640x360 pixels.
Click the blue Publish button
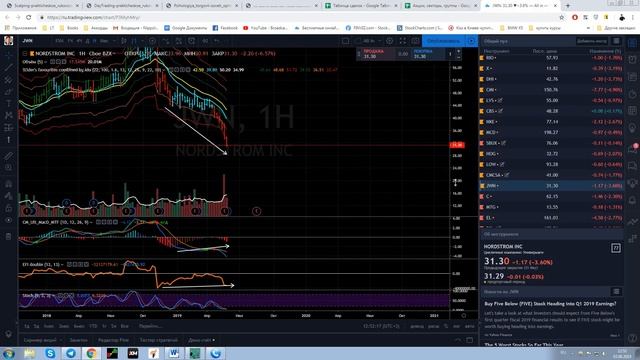pyautogui.click(x=444, y=41)
